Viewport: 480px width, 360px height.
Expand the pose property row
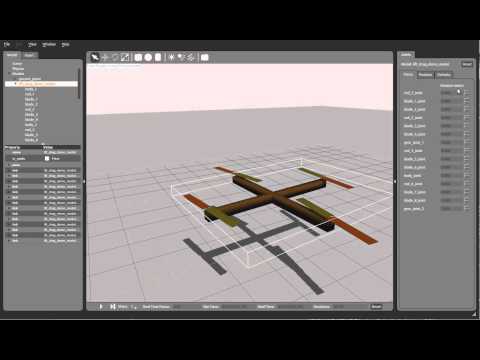(x=9, y=165)
